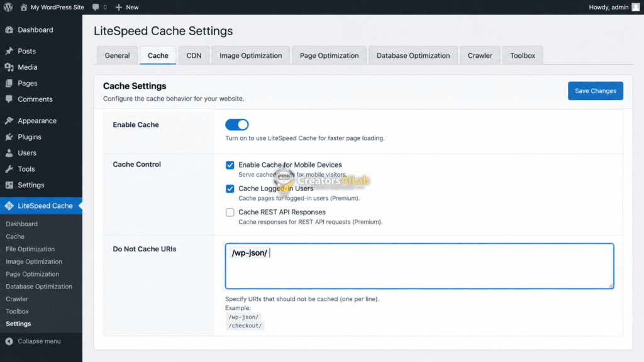Click the plus icon next to New

[x=119, y=7]
